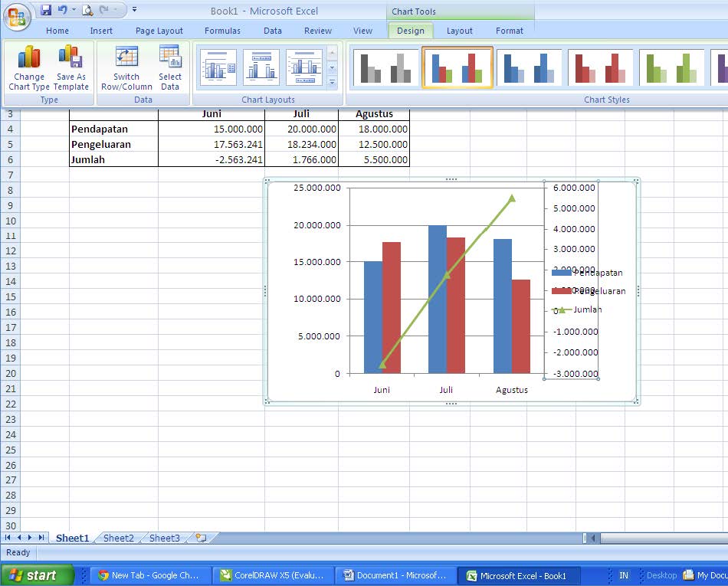
Task: Open the Insert ribbon tab
Action: click(101, 31)
